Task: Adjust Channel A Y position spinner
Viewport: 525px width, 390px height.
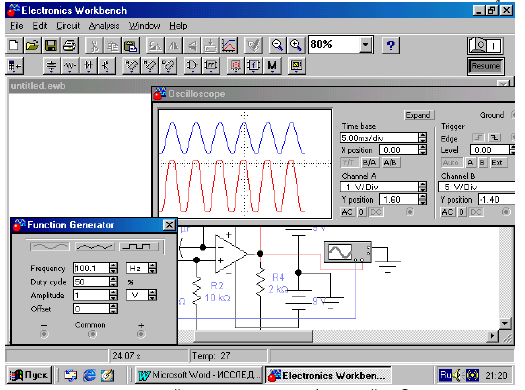Action: point(423,200)
